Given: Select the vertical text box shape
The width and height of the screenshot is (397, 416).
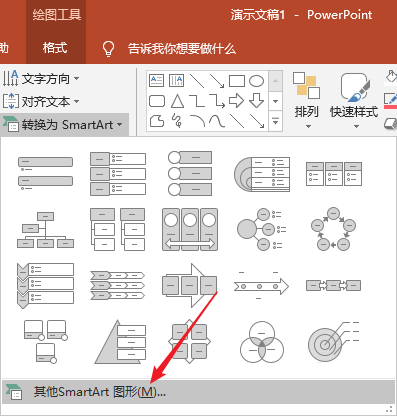Looking at the screenshot, I should 176,80.
